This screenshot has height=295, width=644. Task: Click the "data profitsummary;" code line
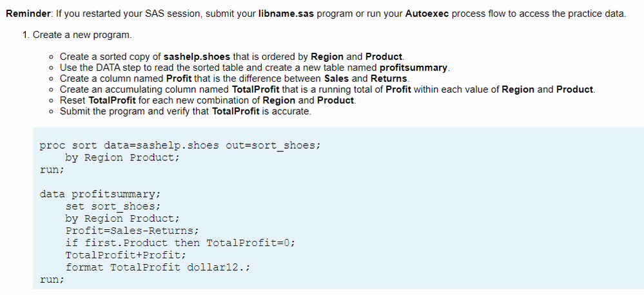(100, 194)
